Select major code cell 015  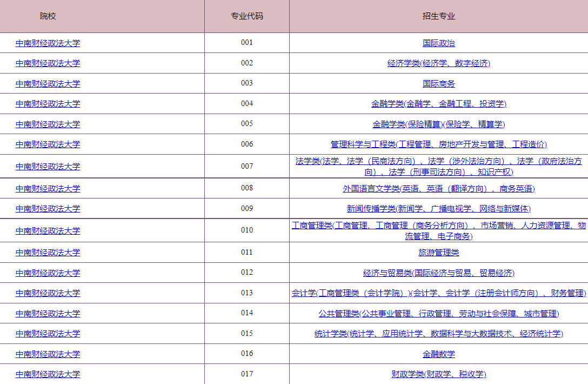point(247,333)
